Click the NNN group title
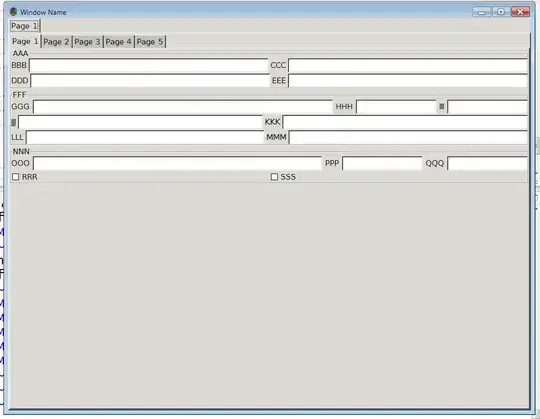Screen dimensions: 540x419 [21, 151]
